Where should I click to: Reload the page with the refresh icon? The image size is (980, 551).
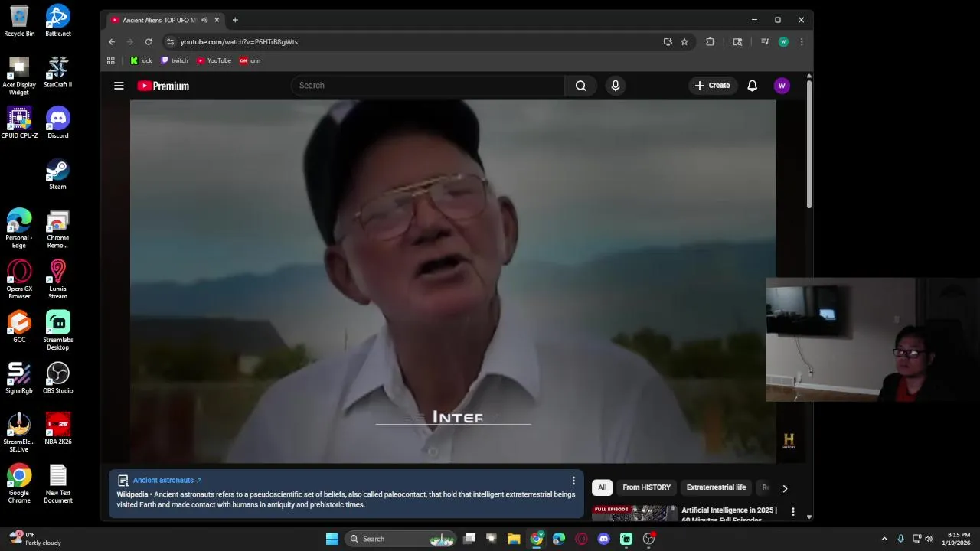click(149, 42)
